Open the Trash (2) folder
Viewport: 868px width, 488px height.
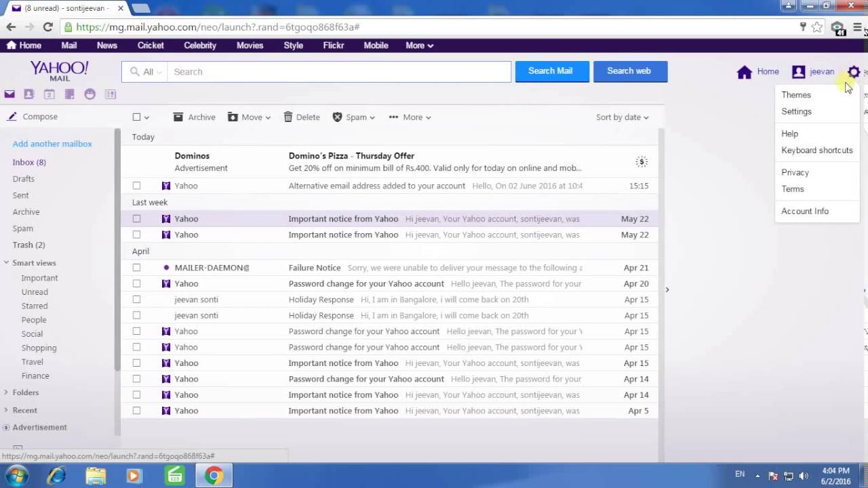click(x=28, y=245)
